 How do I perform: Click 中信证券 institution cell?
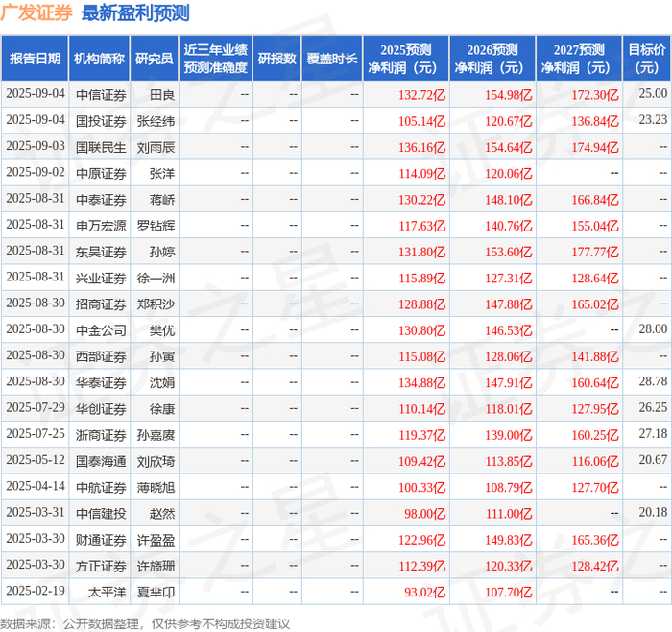coord(101,95)
